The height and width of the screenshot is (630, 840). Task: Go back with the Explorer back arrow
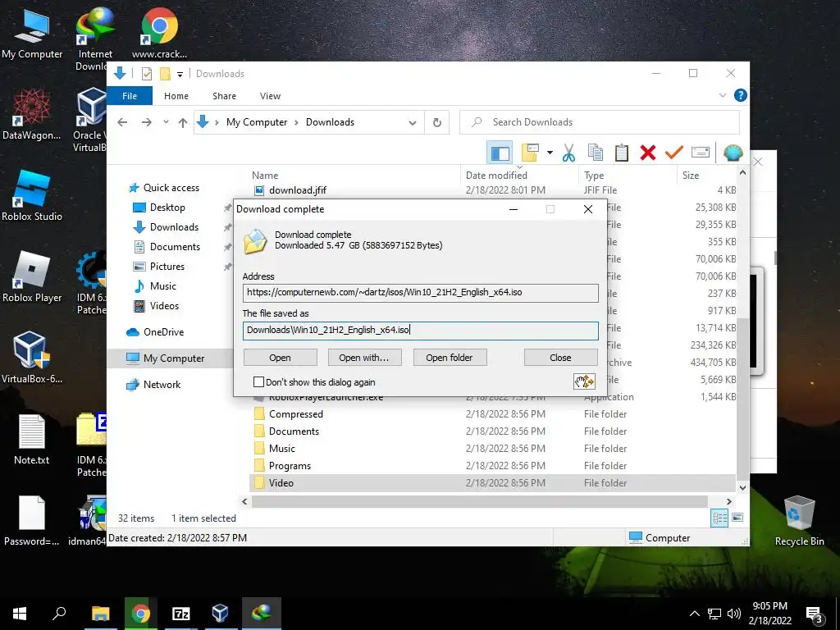122,122
